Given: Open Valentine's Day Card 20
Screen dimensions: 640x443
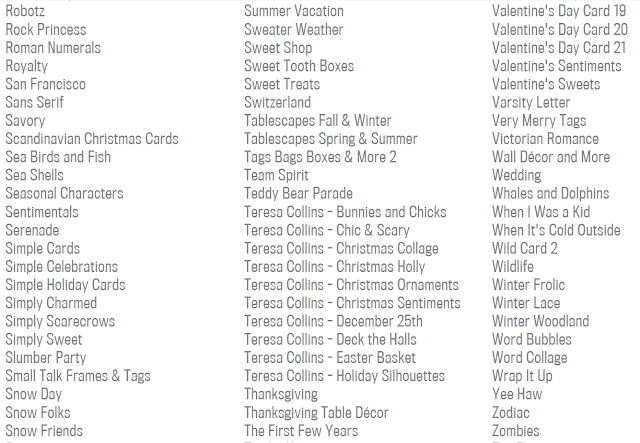Looking at the screenshot, I should pos(560,29).
